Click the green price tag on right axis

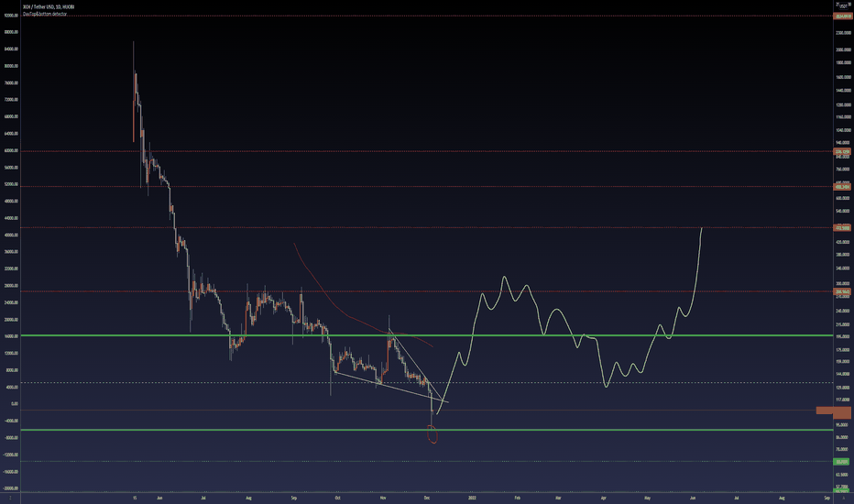point(842,462)
